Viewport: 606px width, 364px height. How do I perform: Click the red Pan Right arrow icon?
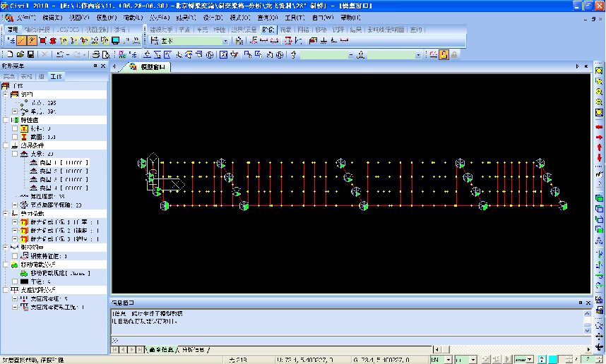click(599, 137)
